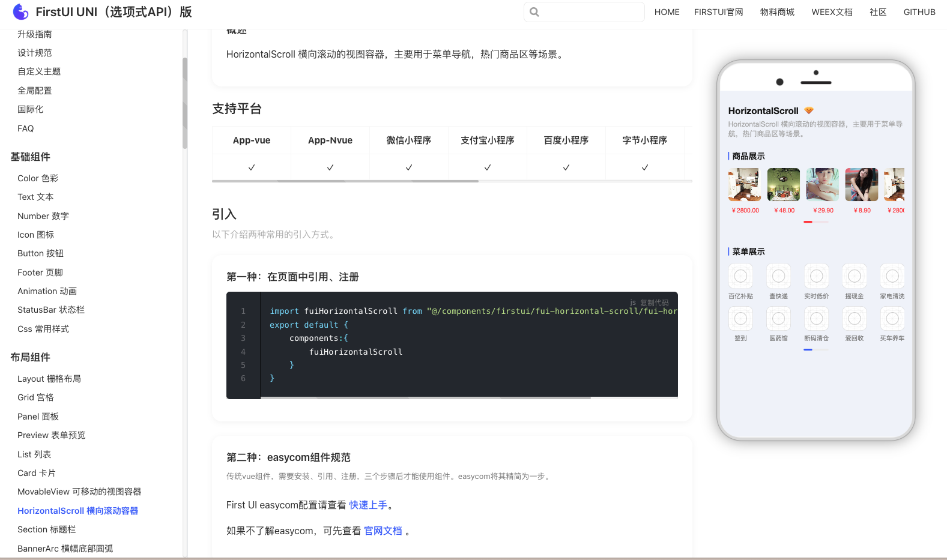The image size is (947, 560).
Task: Focus the top search input field
Action: (x=584, y=12)
